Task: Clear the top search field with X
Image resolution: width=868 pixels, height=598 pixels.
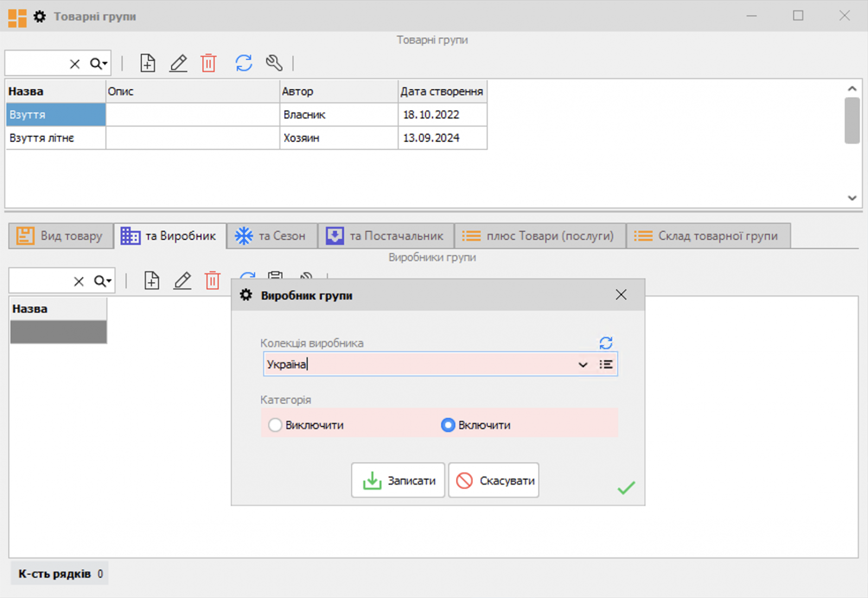Action: pos(75,64)
